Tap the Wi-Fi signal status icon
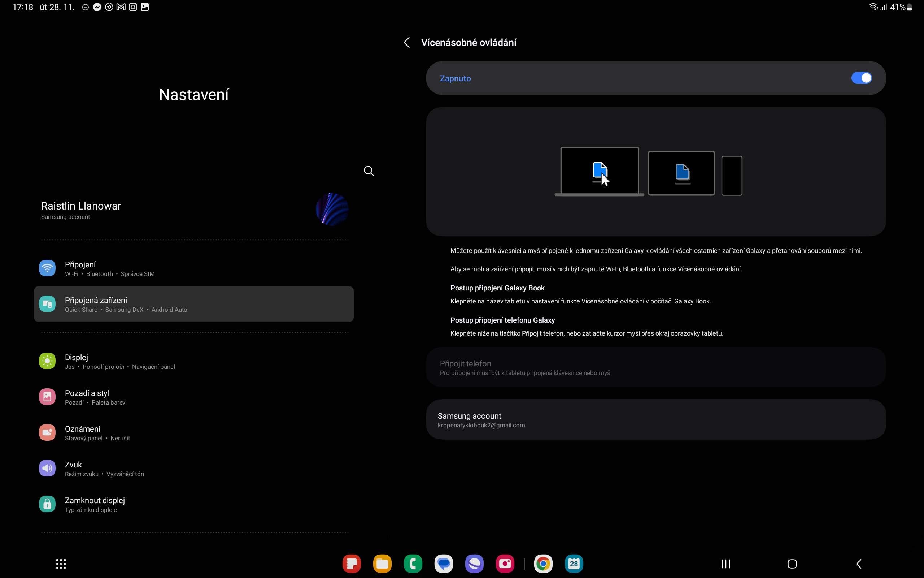 pyautogui.click(x=873, y=7)
